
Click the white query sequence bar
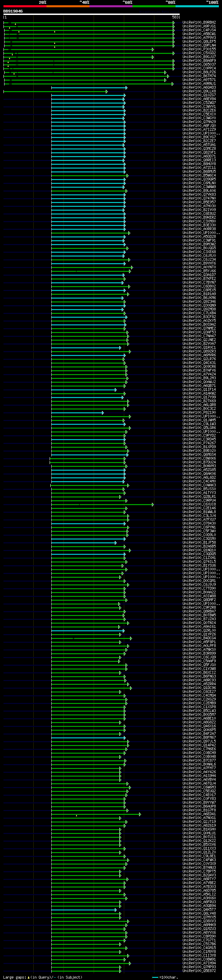(x=92, y=14)
